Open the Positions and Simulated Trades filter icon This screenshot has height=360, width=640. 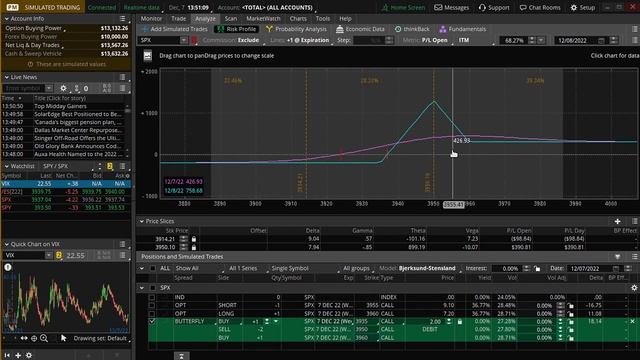[x=618, y=257]
